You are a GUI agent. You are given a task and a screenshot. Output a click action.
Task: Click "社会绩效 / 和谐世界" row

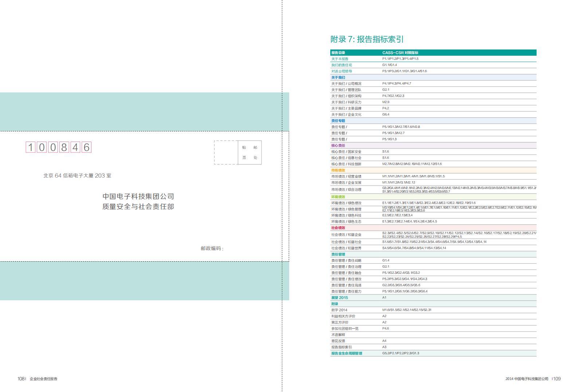pos(433,248)
